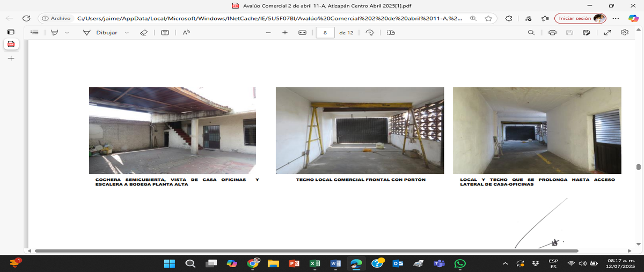Click the techo local comercial photo
The image size is (644, 272).
pyautogui.click(x=360, y=130)
